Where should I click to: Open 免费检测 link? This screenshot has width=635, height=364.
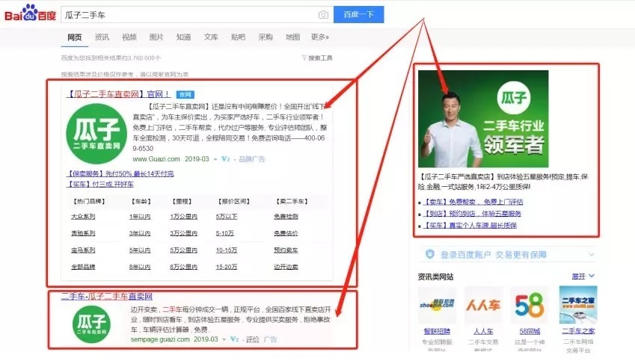coord(286,217)
